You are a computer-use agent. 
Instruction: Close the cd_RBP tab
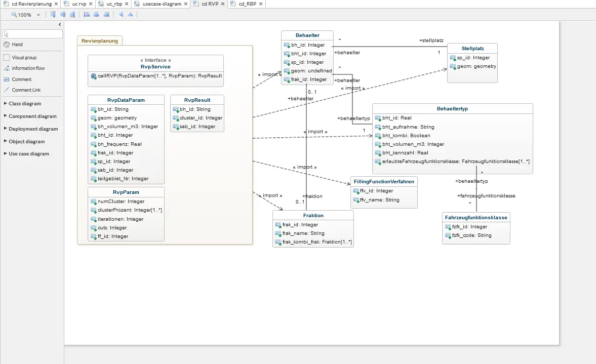tap(261, 4)
